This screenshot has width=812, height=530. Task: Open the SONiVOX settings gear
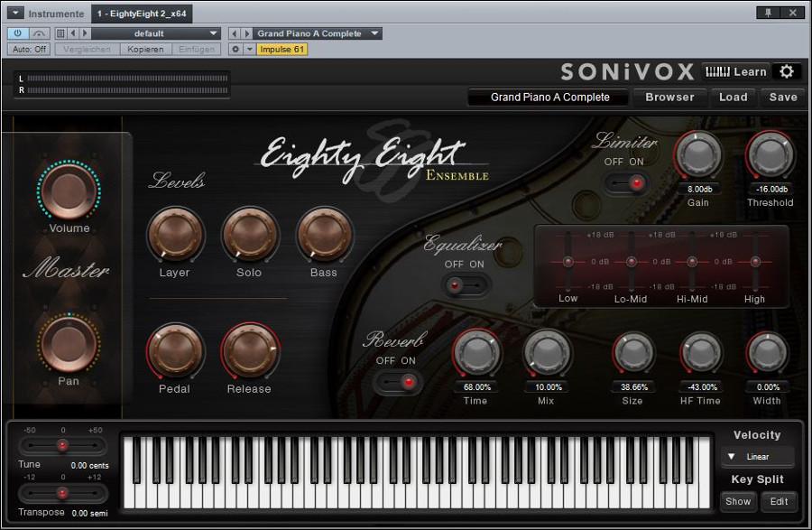click(786, 71)
